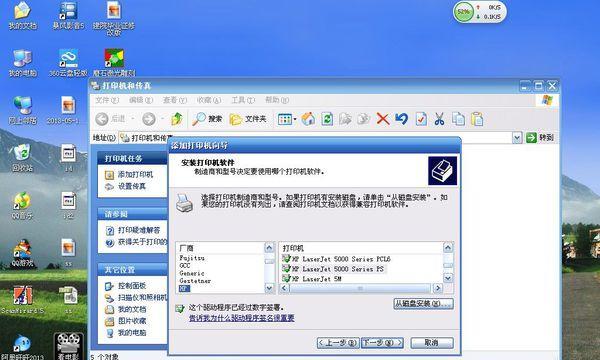
Task: Click printer list horizontal scrollbar thumb
Action: [360, 288]
